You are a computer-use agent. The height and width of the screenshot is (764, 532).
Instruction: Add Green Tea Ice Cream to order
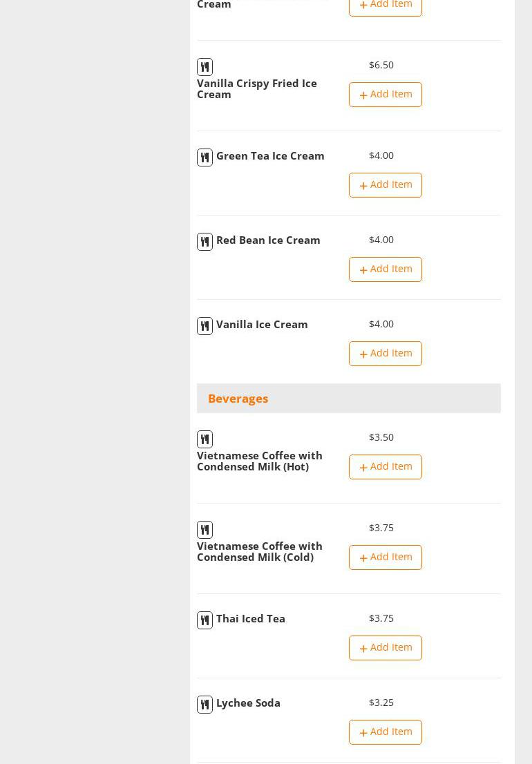click(385, 185)
